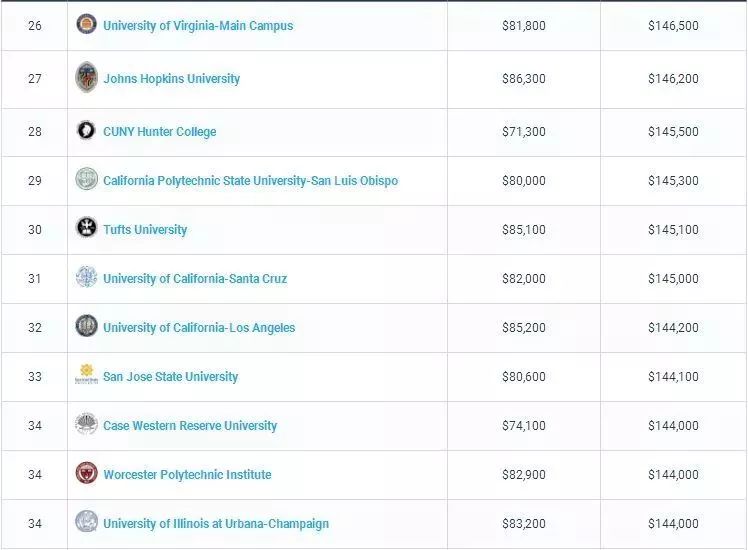Click the University of Virginia logo icon
The image size is (748, 550).
point(87,24)
